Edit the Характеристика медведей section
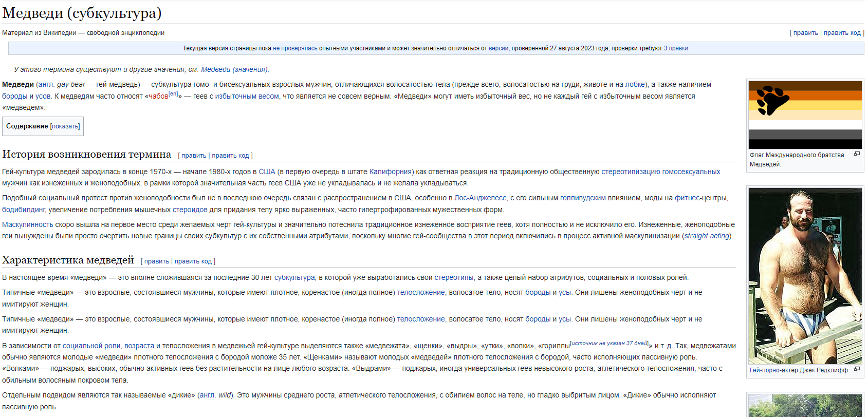 point(156,261)
